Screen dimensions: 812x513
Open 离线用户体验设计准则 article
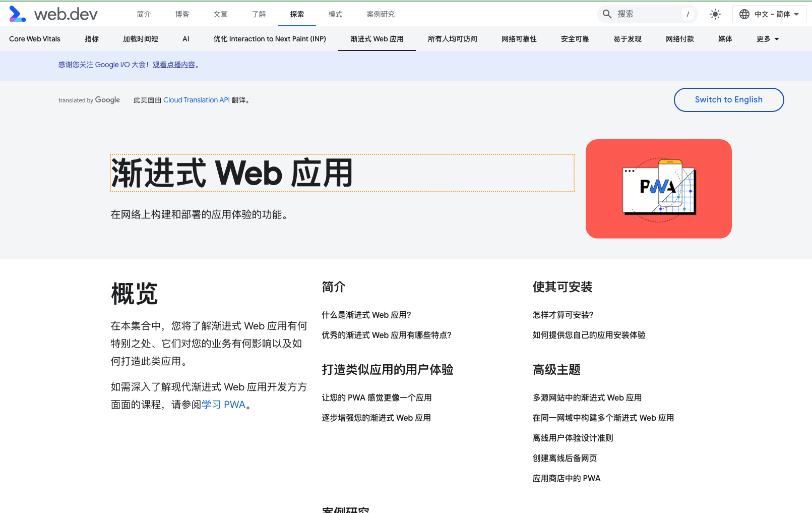click(x=573, y=438)
